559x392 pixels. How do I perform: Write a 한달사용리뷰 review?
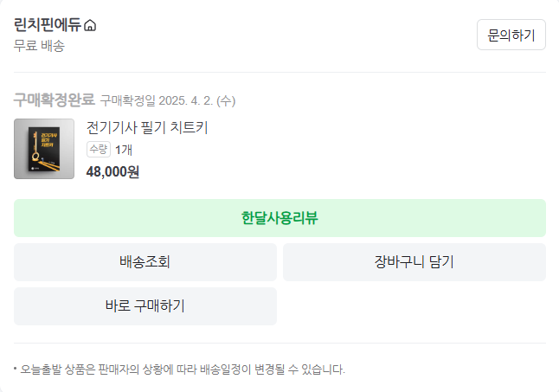pyautogui.click(x=279, y=218)
